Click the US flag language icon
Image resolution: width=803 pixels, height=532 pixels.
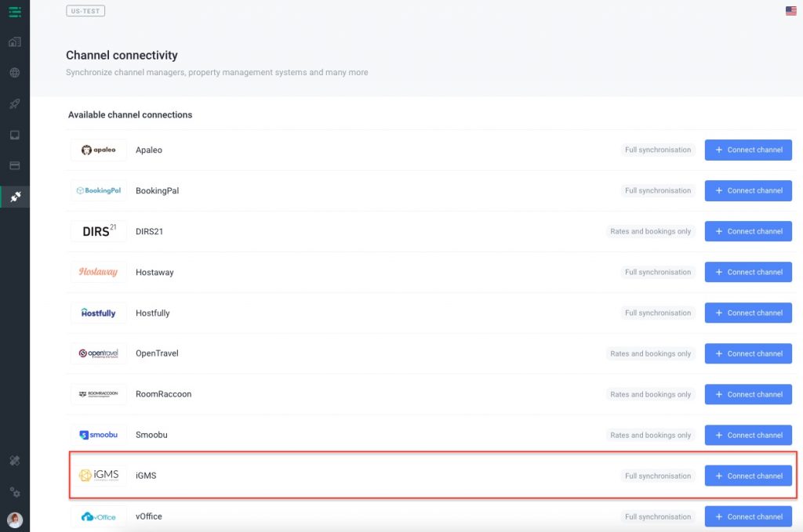pyautogui.click(x=790, y=11)
